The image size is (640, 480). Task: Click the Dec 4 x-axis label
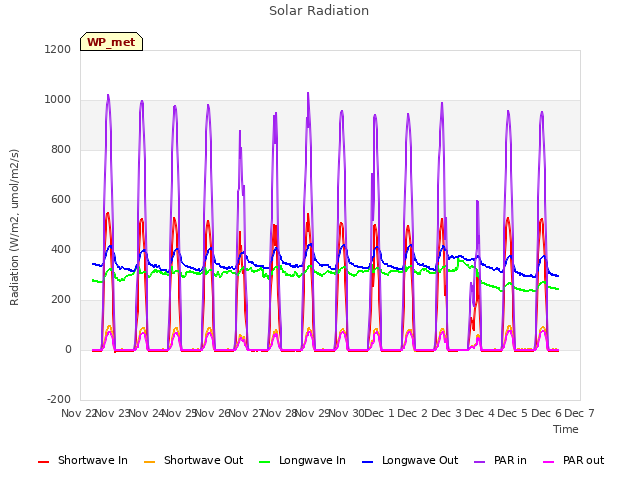click(x=480, y=413)
